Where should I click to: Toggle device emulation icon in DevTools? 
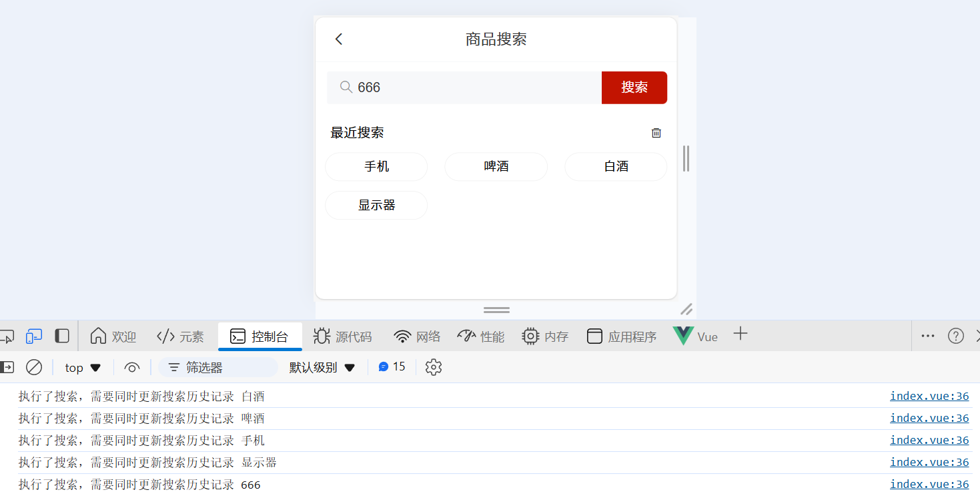tap(34, 336)
